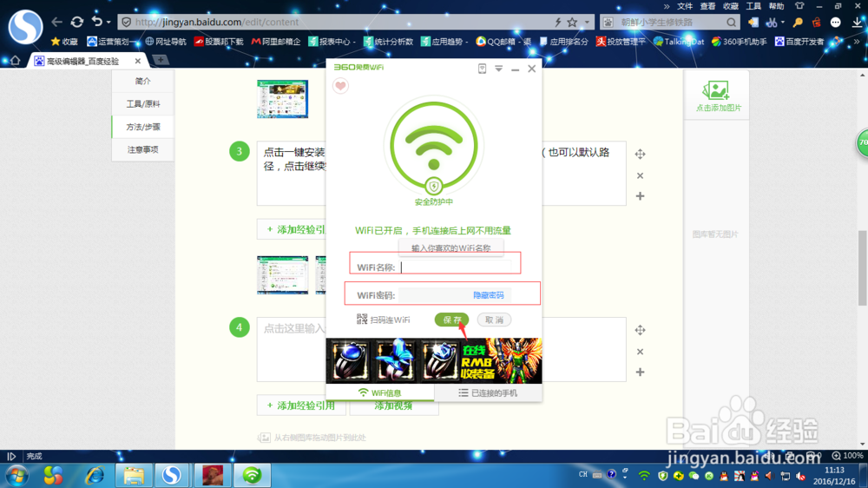Open the 查看 menu
This screenshot has height=488, width=868.
coord(707,6)
